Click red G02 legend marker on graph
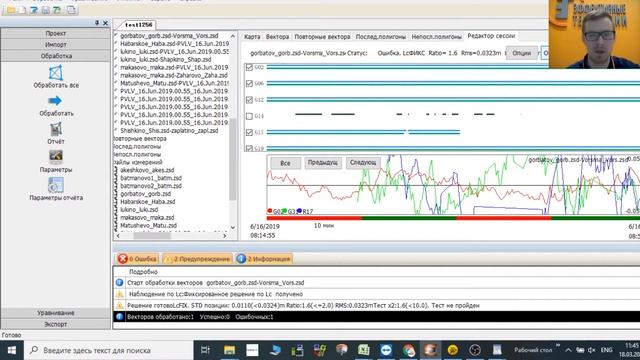640x360 pixels. point(269,211)
